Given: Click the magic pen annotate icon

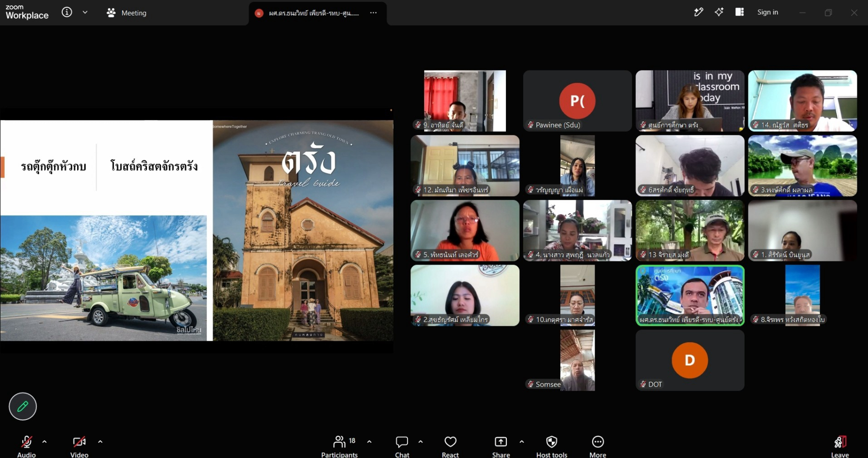Looking at the screenshot, I should coord(698,13).
